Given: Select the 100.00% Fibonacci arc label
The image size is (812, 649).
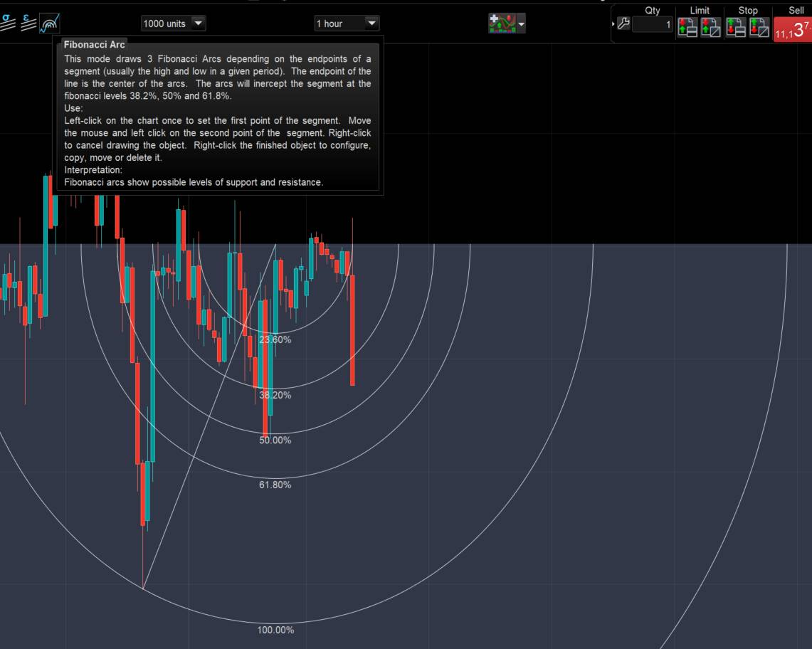Looking at the screenshot, I should pyautogui.click(x=275, y=630).
